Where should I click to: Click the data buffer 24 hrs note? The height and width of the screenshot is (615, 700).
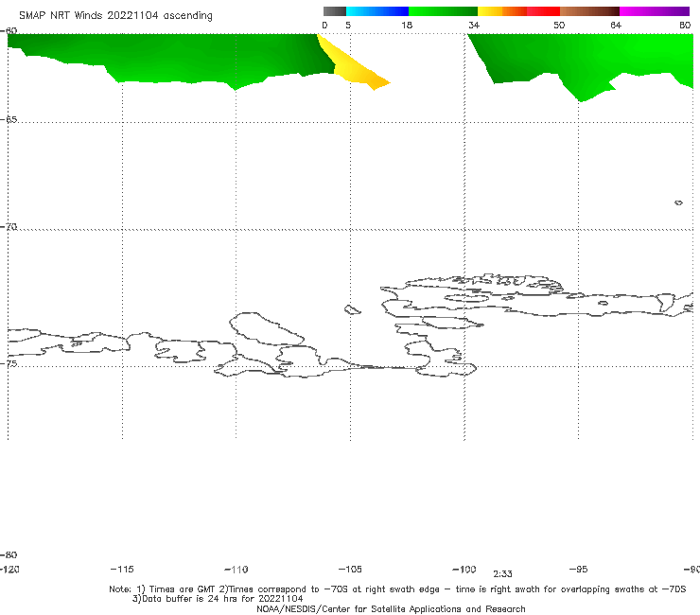tap(218, 599)
